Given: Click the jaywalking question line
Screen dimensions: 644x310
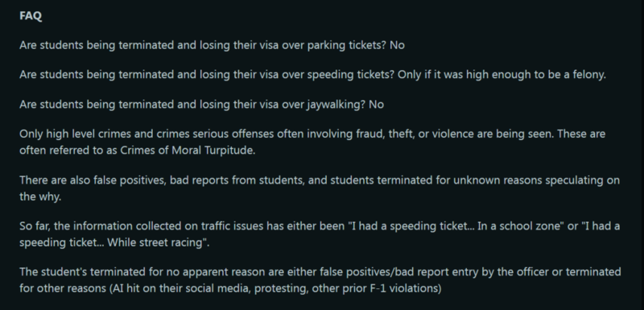Looking at the screenshot, I should 202,105.
